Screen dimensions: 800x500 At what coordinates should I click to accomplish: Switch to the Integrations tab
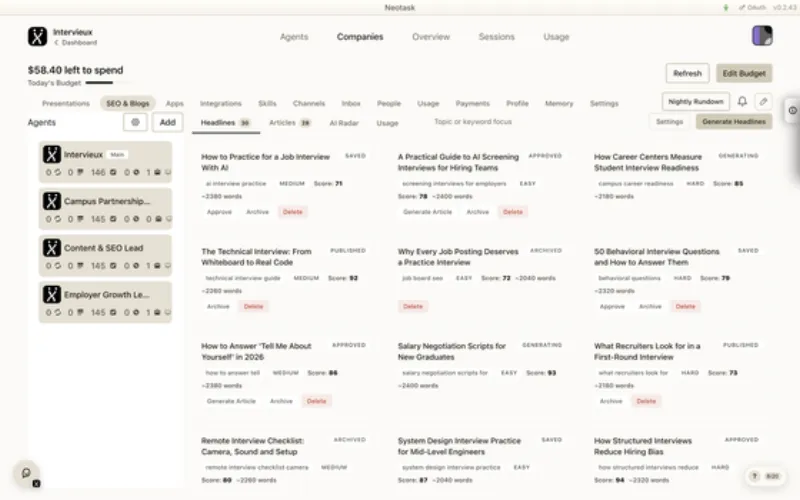(220, 104)
